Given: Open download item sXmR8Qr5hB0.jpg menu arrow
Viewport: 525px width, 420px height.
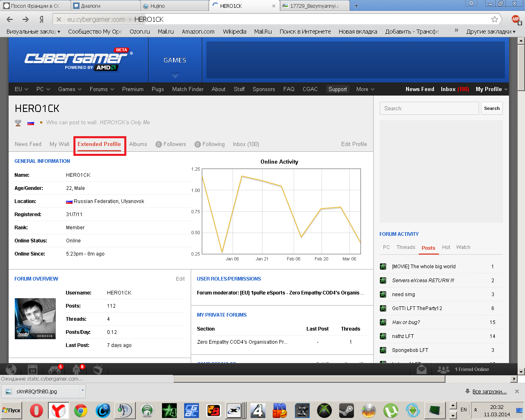Looking at the screenshot, I should pyautogui.click(x=82, y=391).
